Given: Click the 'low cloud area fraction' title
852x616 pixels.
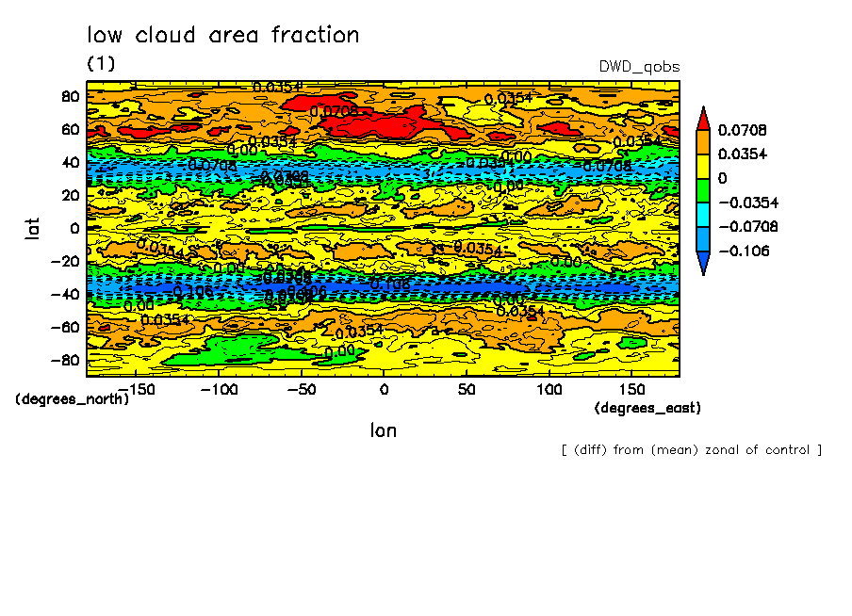Looking at the screenshot, I should click(223, 36).
